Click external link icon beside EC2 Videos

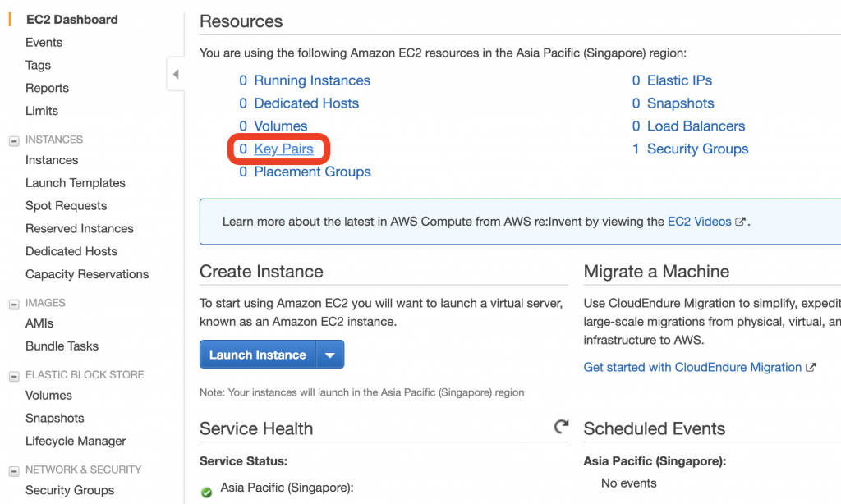pyautogui.click(x=740, y=222)
